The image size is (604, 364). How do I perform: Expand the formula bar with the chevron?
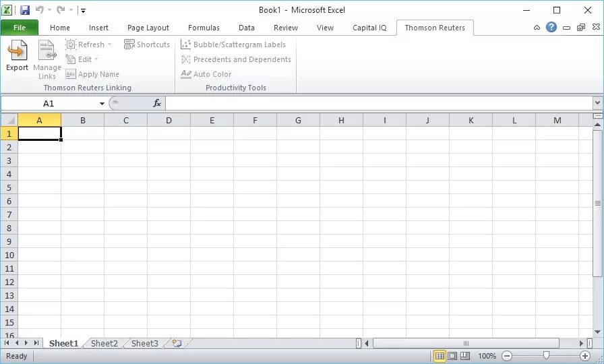coord(597,103)
